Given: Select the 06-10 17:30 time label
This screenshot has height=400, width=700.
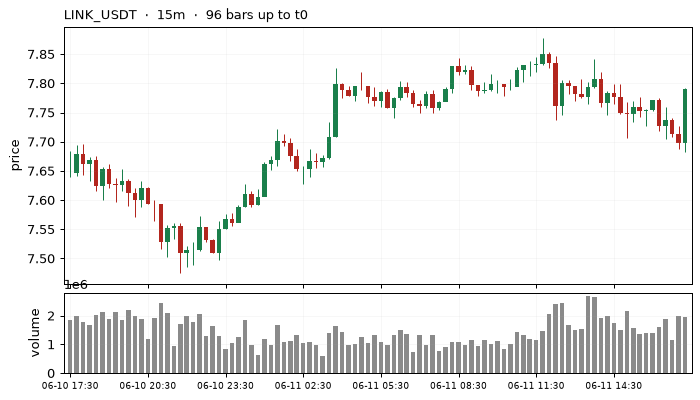Looking at the screenshot, I should (70, 385).
